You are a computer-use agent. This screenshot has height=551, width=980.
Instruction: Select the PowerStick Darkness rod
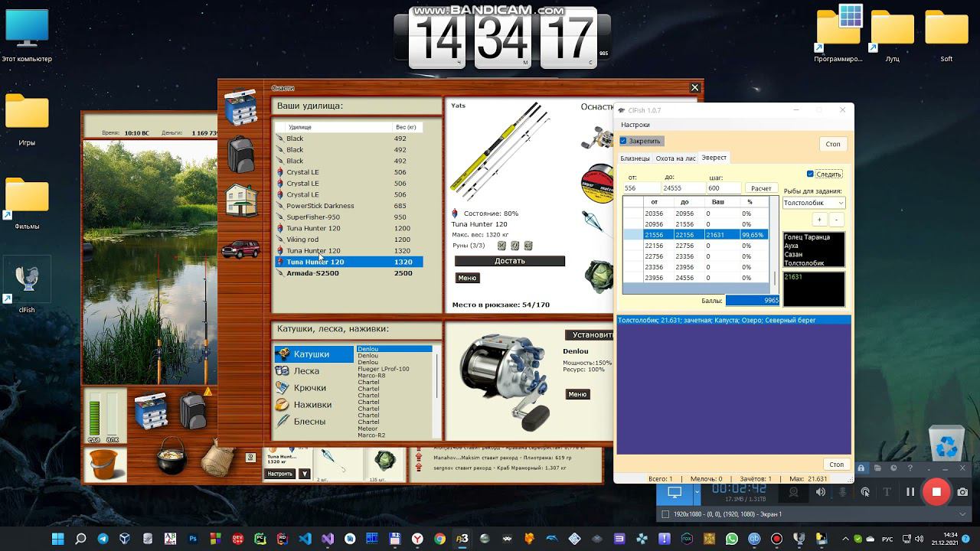coord(349,206)
